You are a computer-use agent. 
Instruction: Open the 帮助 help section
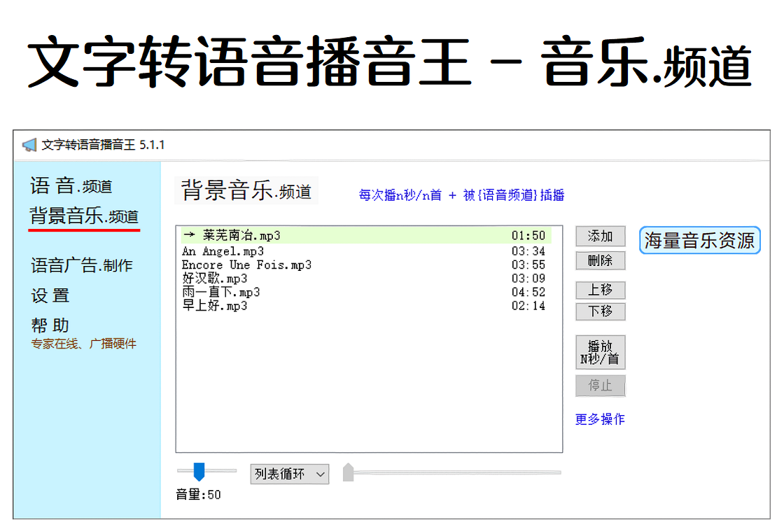click(x=50, y=325)
